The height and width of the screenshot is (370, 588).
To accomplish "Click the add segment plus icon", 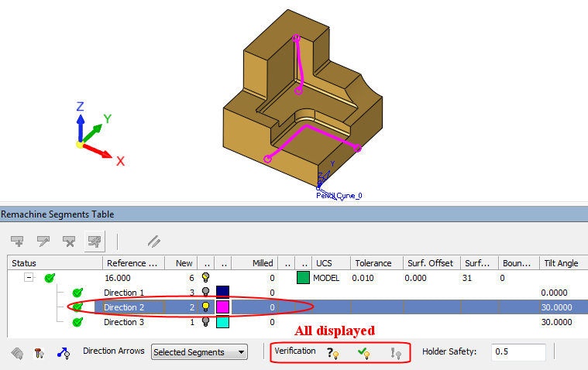I will [x=18, y=241].
